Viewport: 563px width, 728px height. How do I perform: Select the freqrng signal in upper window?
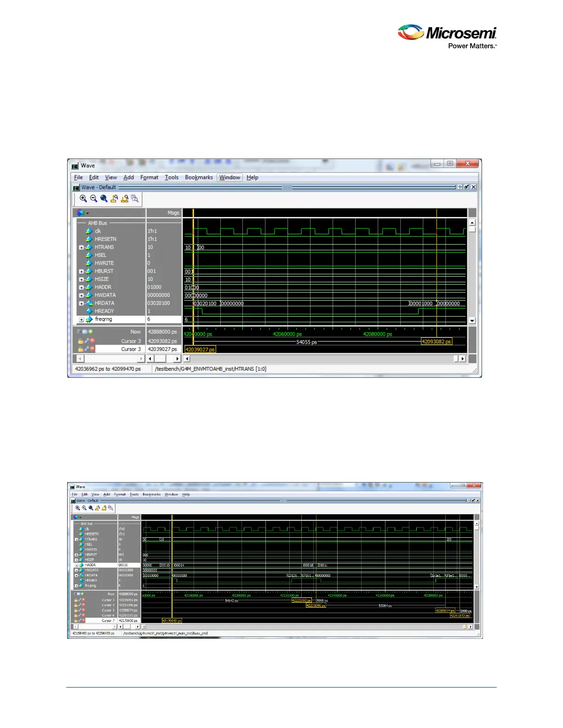103,319
